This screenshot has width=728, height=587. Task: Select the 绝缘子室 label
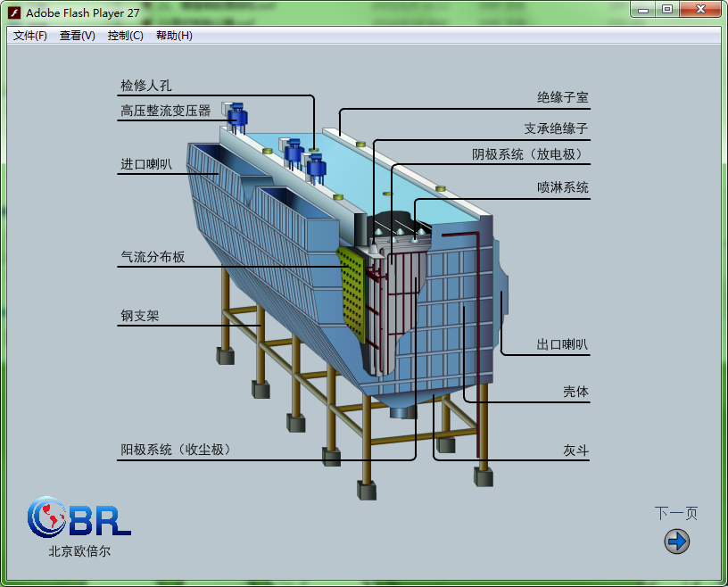click(x=562, y=97)
